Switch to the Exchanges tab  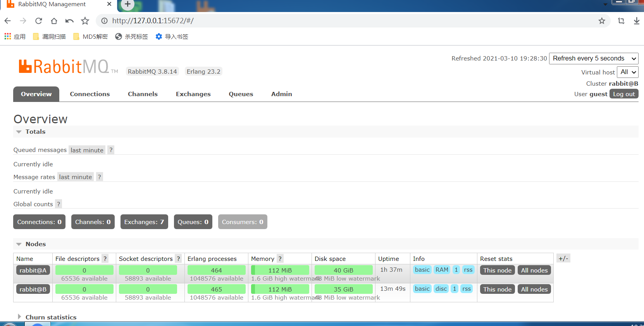click(193, 94)
